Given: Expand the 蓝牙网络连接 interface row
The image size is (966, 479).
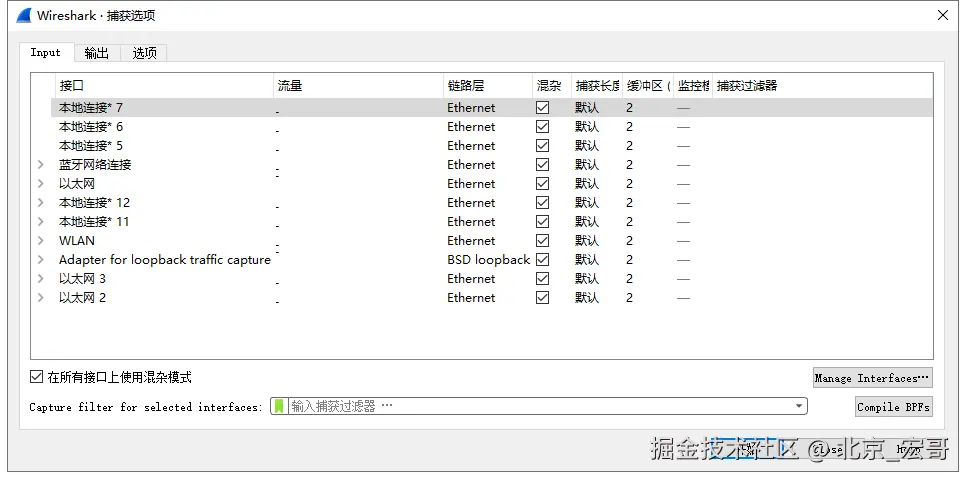Looking at the screenshot, I should (x=41, y=165).
